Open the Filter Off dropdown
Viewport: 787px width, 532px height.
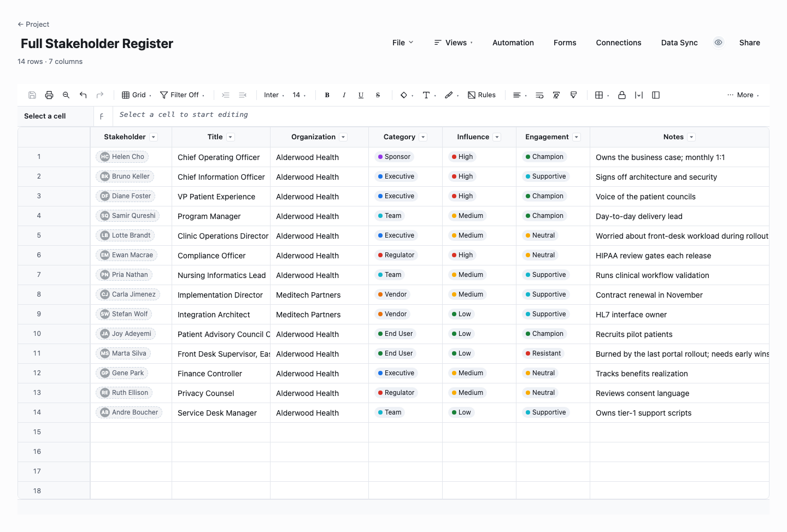tap(183, 95)
